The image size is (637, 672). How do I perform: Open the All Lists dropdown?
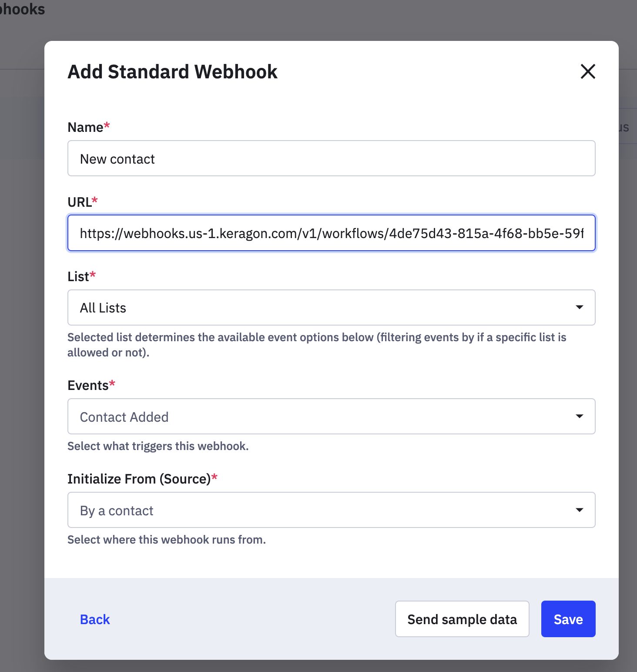(332, 308)
